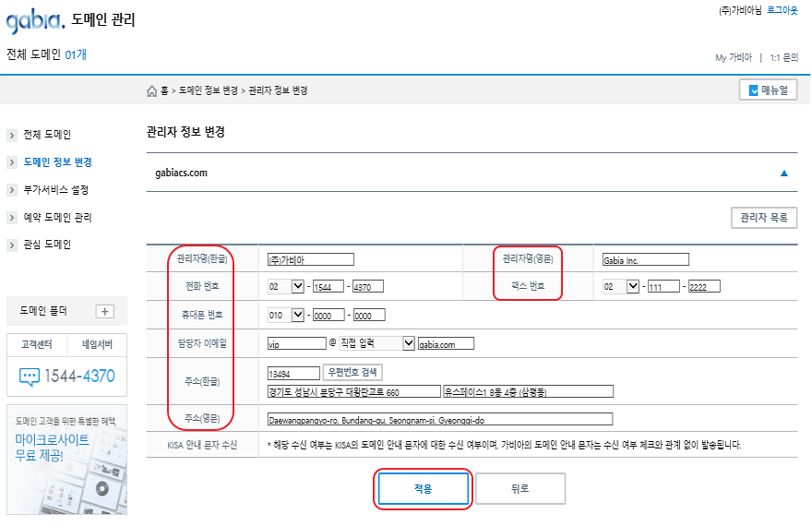The image size is (812, 526).
Task: Add a domain folder with plus button
Action: tap(105, 311)
